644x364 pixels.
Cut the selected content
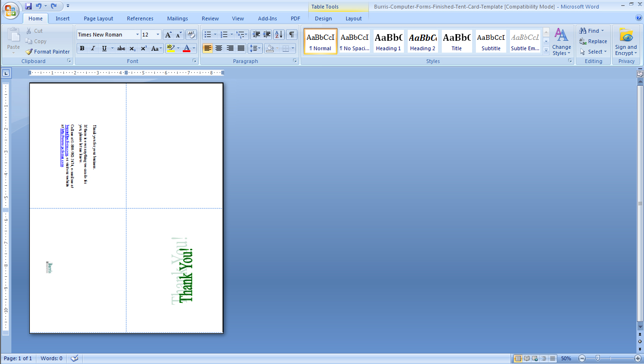click(34, 31)
